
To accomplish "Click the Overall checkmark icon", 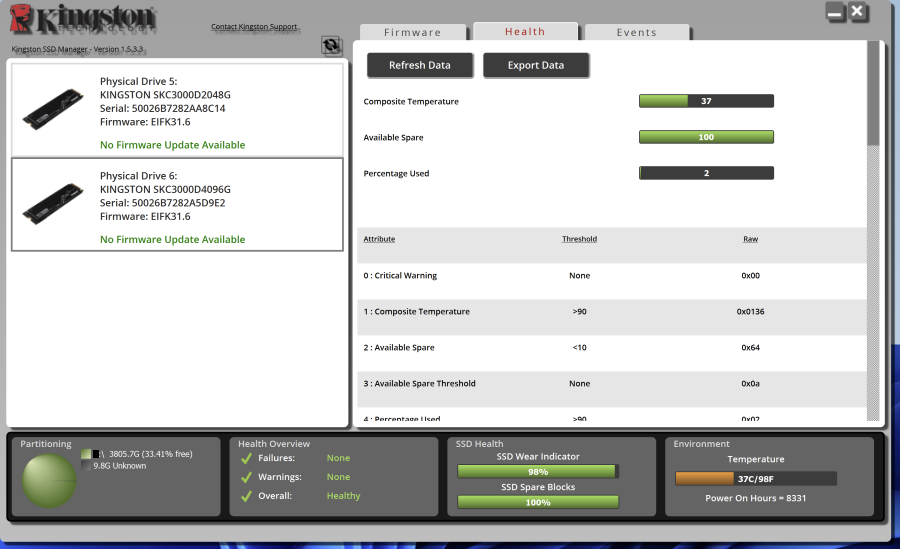I will 246,496.
